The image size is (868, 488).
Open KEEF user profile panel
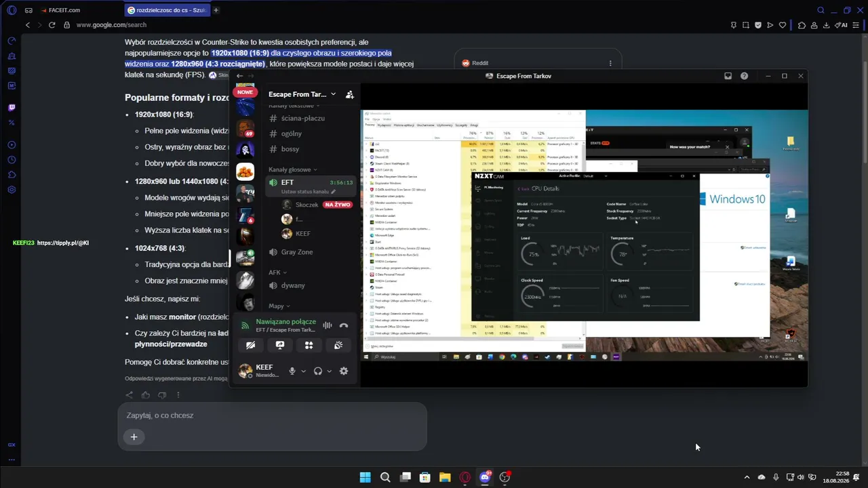(x=259, y=371)
